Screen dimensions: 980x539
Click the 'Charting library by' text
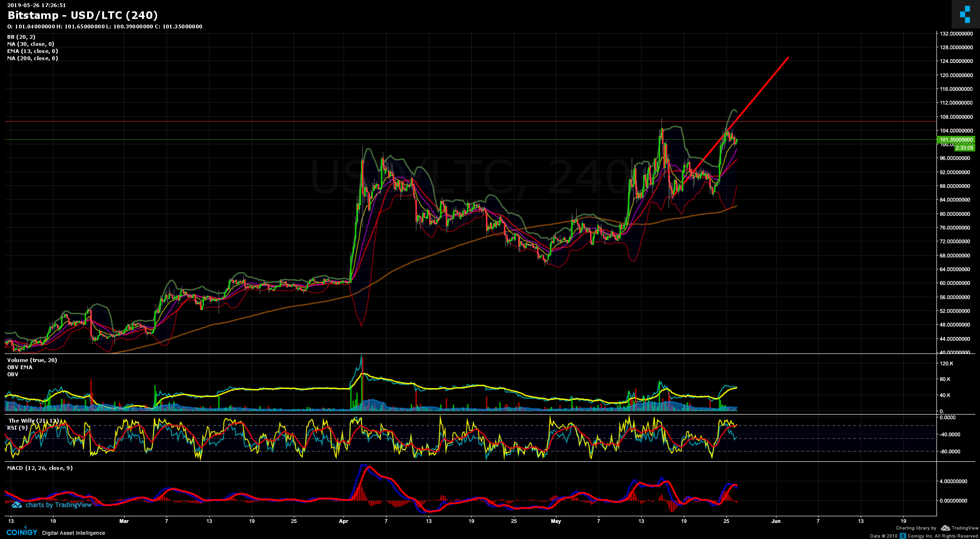[916, 528]
